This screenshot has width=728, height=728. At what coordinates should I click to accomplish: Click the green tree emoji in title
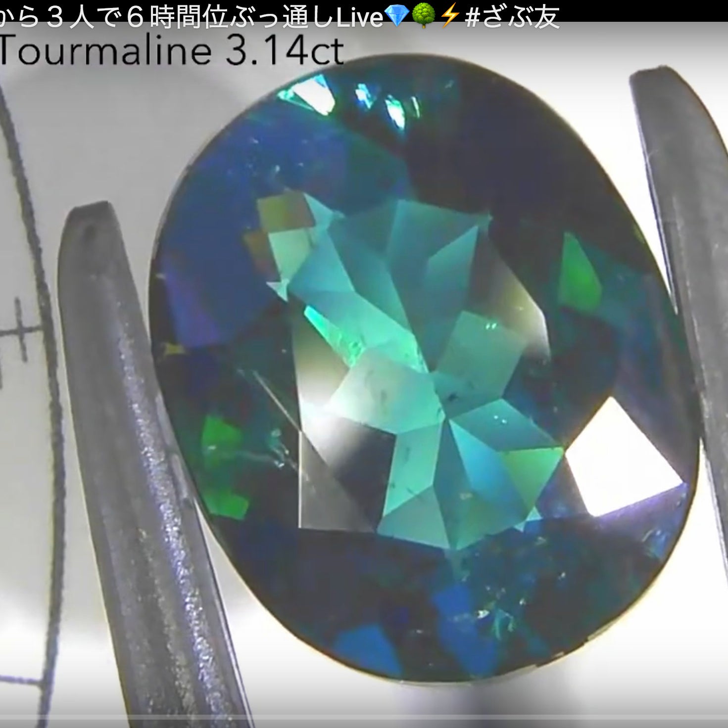424,17
